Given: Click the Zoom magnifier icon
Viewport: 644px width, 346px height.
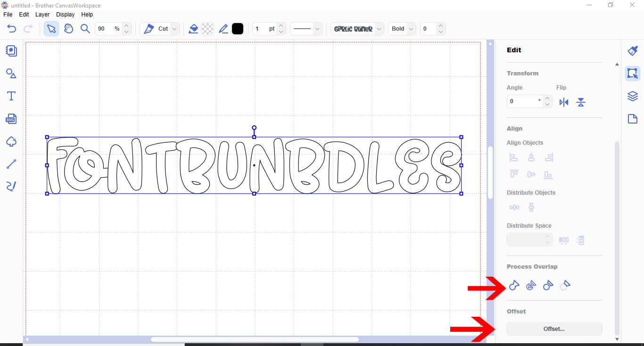Looking at the screenshot, I should 85,29.
